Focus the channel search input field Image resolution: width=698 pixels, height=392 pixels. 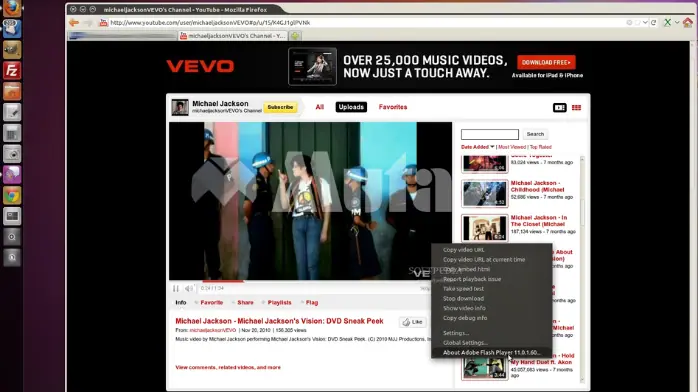pos(490,134)
